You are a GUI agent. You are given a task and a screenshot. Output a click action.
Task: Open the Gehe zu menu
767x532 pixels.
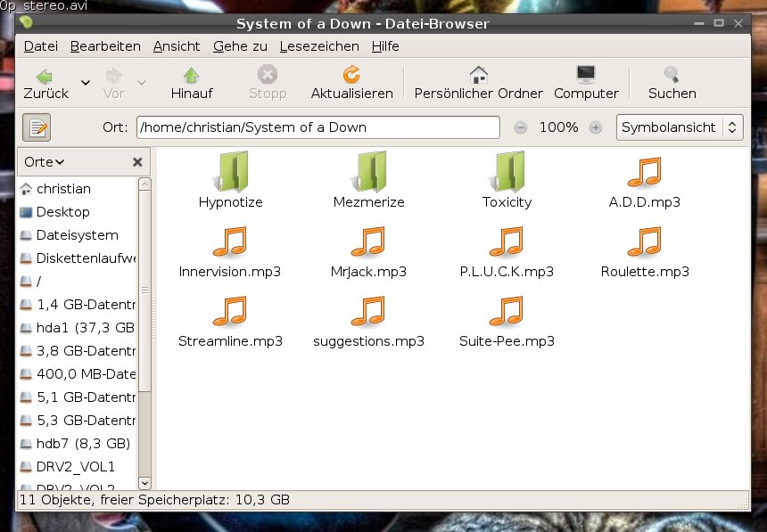(x=240, y=46)
